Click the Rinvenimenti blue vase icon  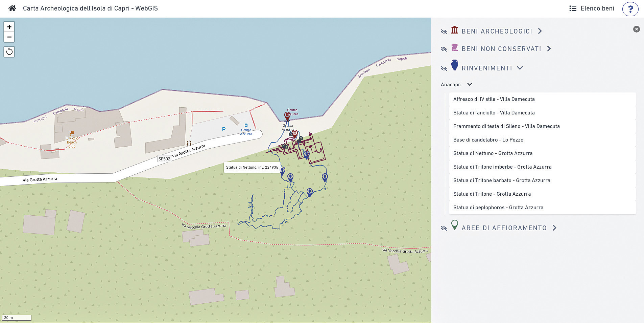(455, 65)
